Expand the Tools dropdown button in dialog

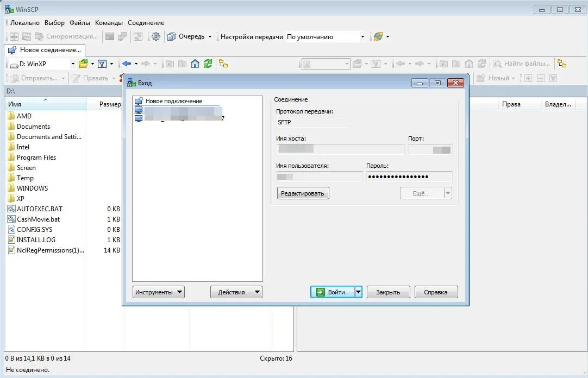159,292
